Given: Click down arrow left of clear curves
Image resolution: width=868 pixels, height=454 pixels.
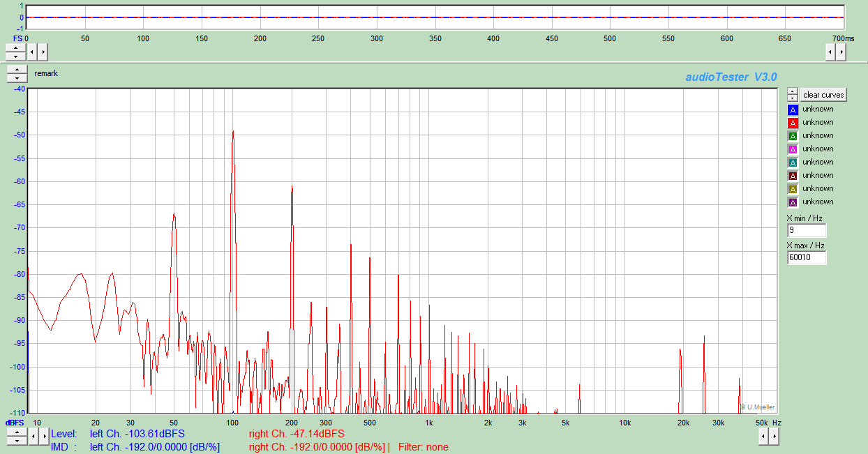Looking at the screenshot, I should (793, 98).
